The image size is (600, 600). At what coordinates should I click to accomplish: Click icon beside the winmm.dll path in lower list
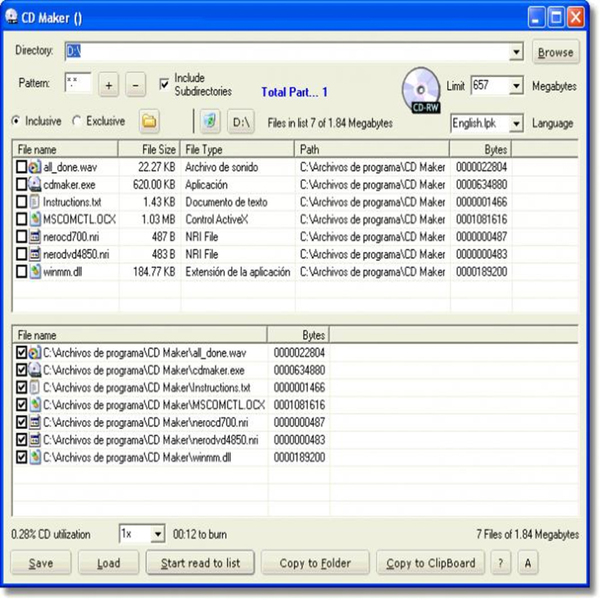coord(34,457)
